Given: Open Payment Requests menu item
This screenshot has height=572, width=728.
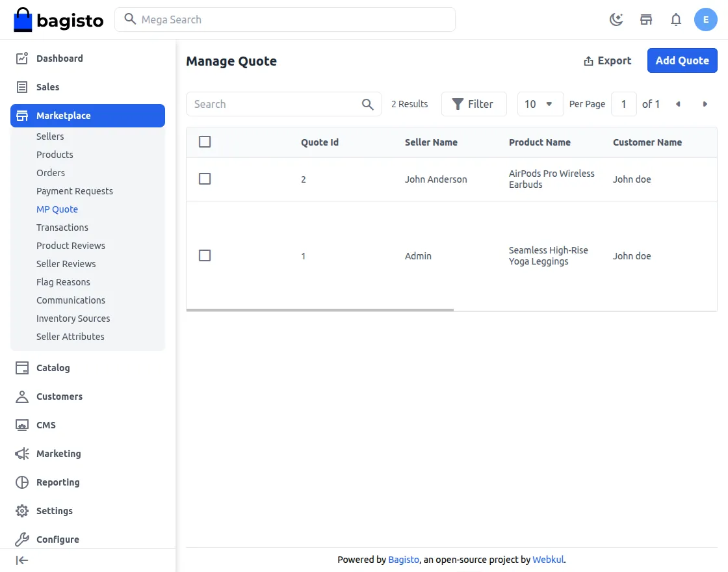Looking at the screenshot, I should [75, 191].
